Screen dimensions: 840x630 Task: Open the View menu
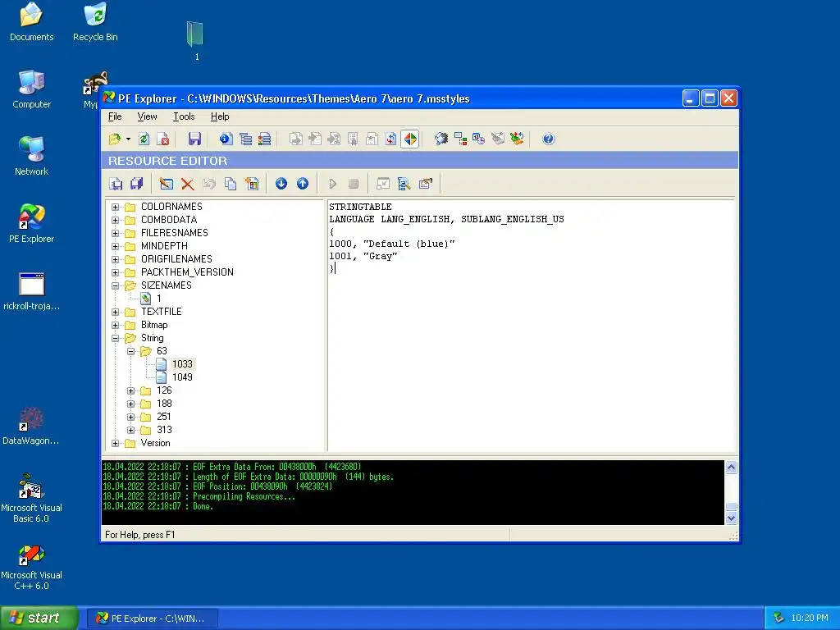pos(147,116)
